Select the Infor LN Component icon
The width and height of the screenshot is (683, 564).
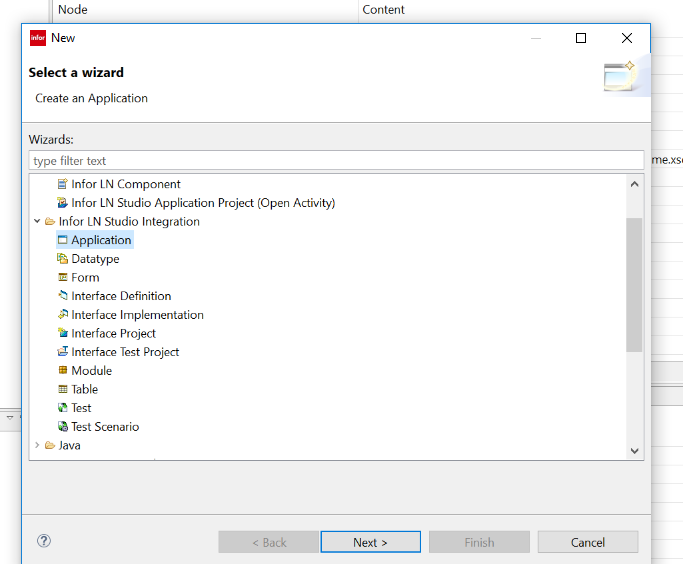63,184
